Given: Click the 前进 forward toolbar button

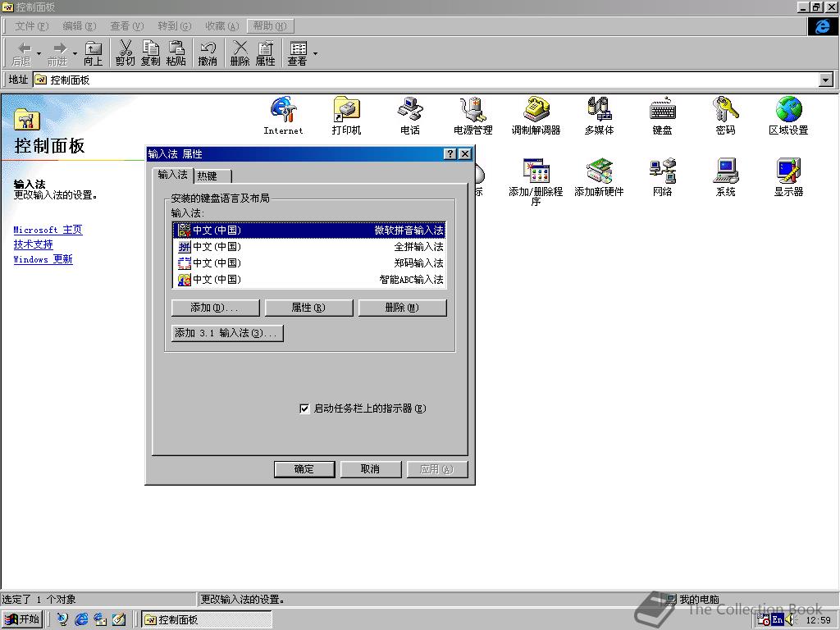Looking at the screenshot, I should coord(58,53).
